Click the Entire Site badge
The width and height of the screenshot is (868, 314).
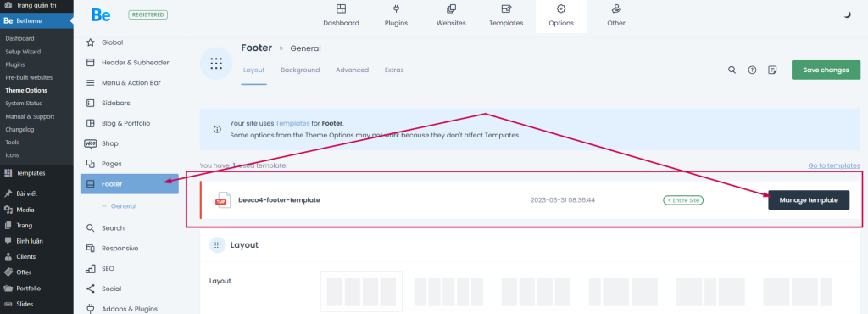pyautogui.click(x=683, y=200)
